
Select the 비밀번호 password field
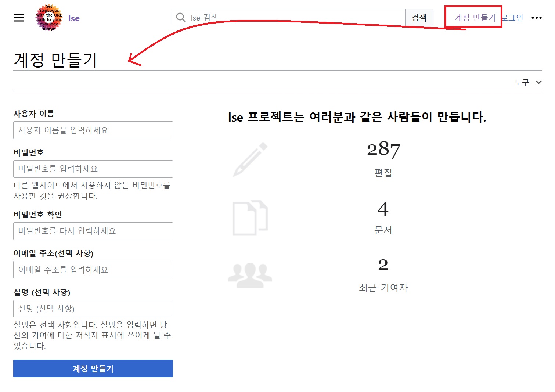click(x=93, y=169)
